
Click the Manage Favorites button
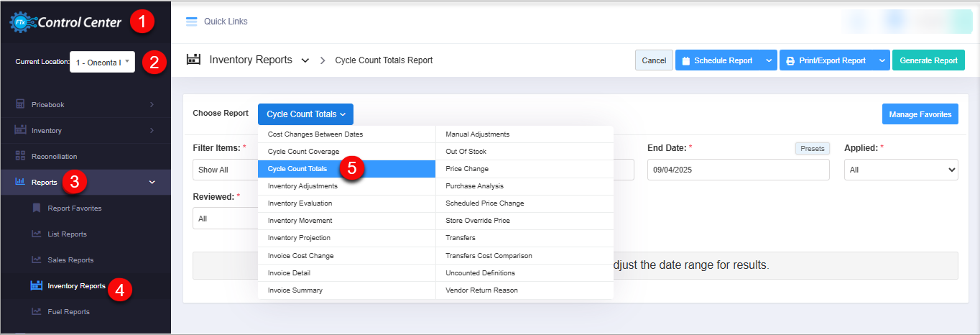pyautogui.click(x=920, y=114)
